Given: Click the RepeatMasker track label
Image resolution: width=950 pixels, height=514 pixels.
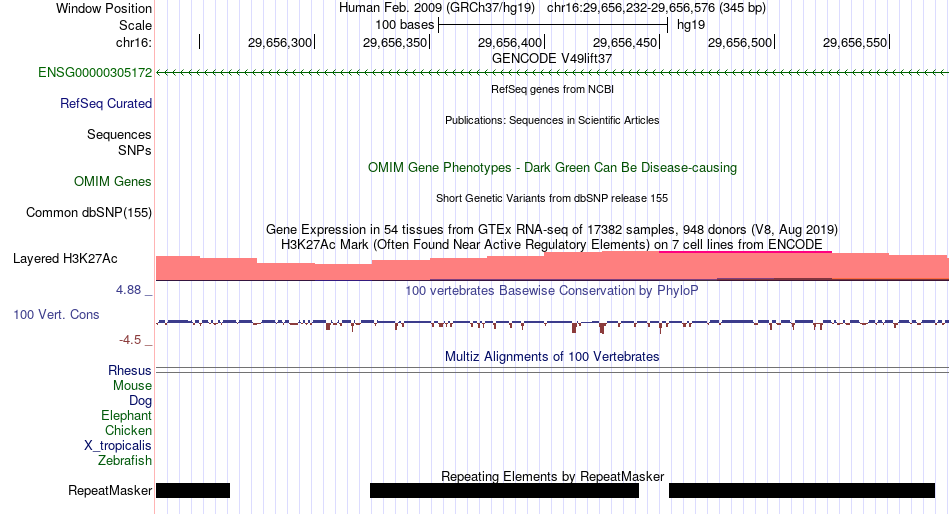Looking at the screenshot, I should pyautogui.click(x=110, y=490).
